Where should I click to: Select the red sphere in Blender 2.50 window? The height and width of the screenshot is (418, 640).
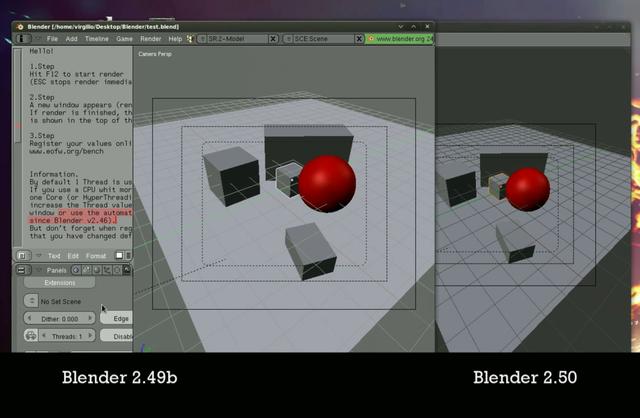click(528, 189)
